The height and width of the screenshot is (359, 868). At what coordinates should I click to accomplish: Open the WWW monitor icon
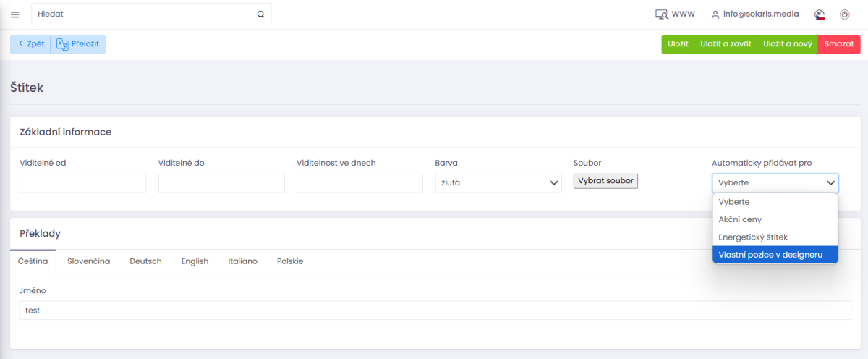point(661,14)
